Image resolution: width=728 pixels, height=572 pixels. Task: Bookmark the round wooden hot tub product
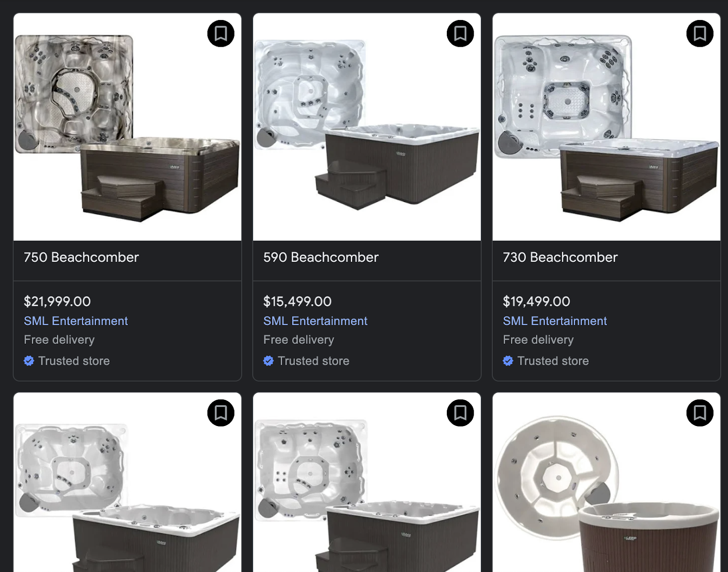coord(700,413)
